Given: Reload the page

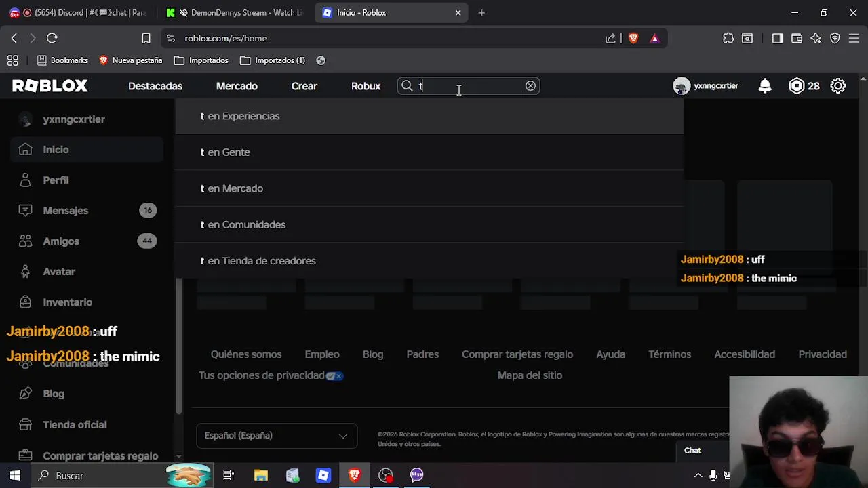Looking at the screenshot, I should (x=52, y=38).
